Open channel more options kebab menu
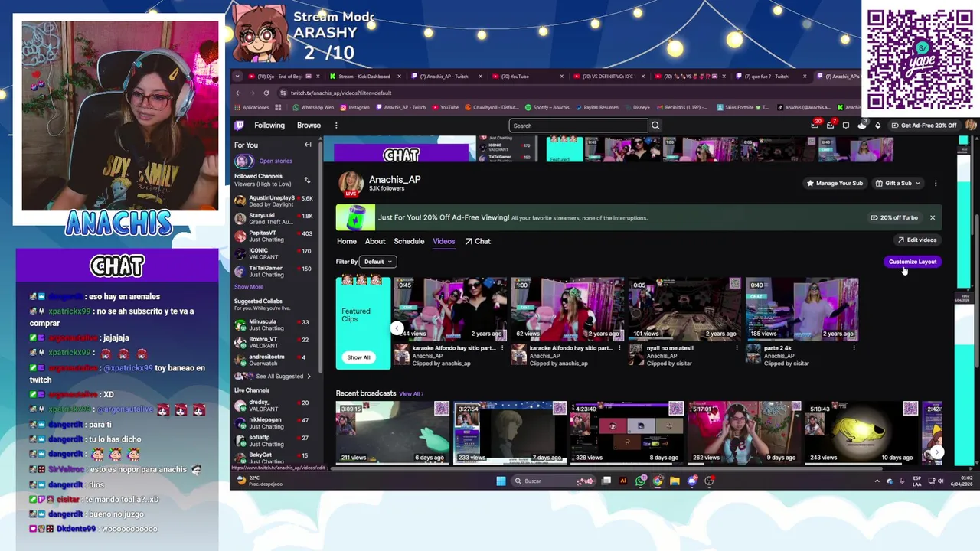The image size is (980, 551). tap(935, 184)
